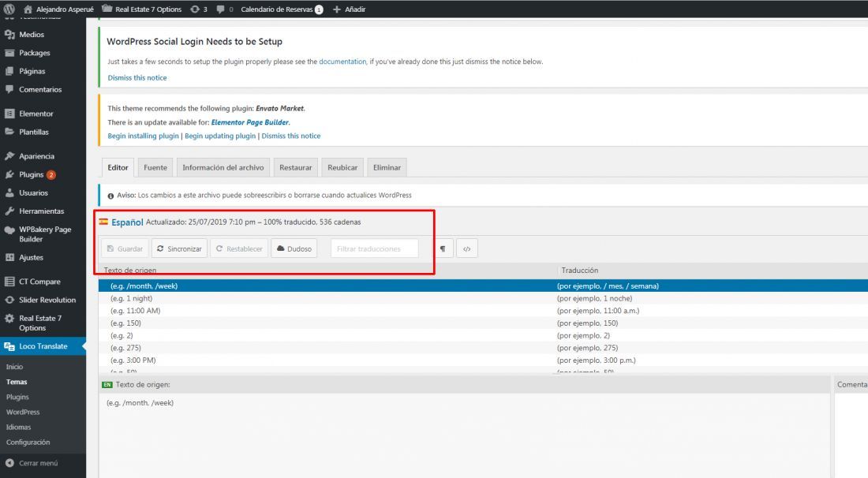The image size is (868, 478).
Task: Open the Alejandro Asperué site home
Action: point(58,9)
